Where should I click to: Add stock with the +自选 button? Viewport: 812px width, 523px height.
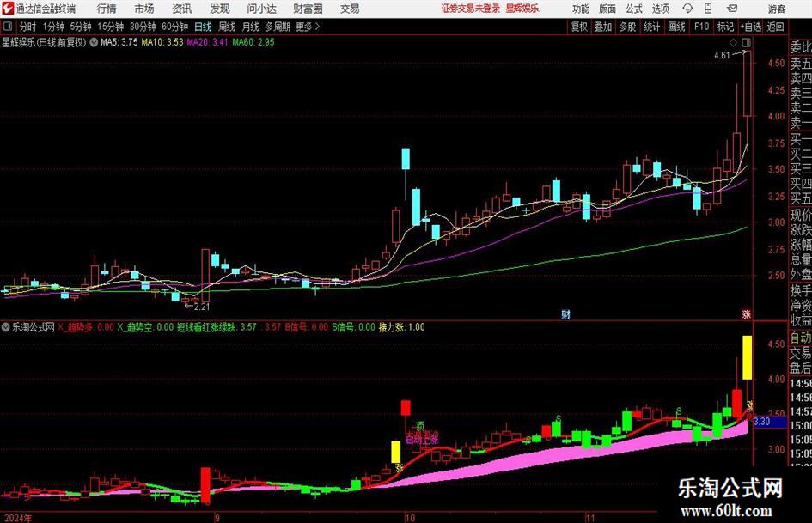(x=751, y=27)
